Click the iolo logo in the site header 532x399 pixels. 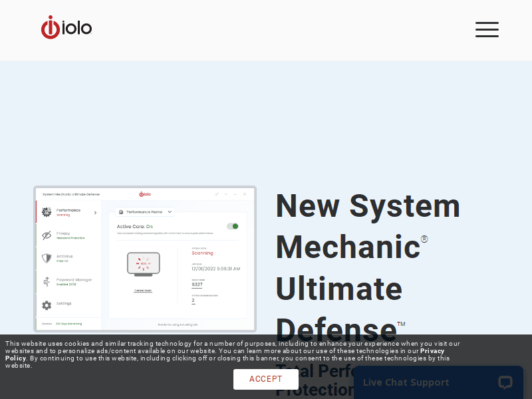[66, 27]
